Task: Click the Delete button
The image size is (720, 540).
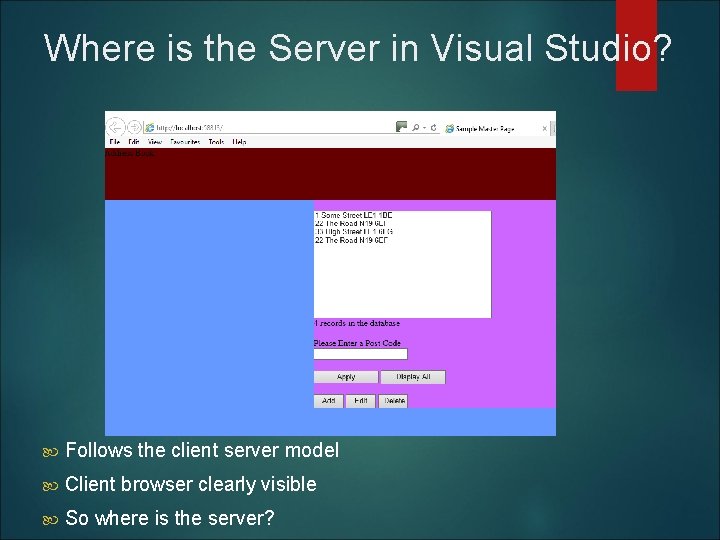Action: pyautogui.click(x=393, y=401)
